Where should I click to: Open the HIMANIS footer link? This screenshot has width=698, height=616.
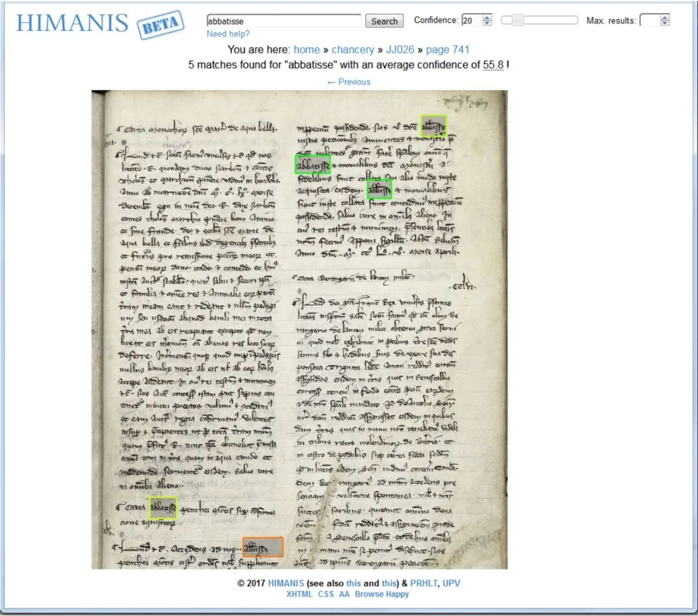(x=286, y=583)
